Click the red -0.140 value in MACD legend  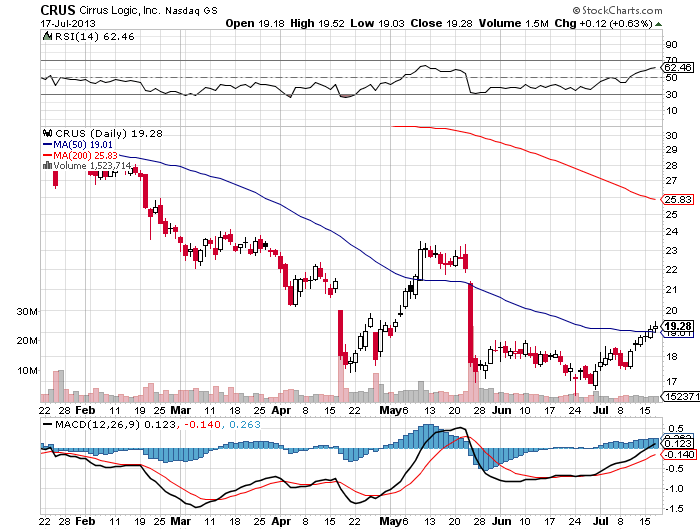pyautogui.click(x=203, y=424)
